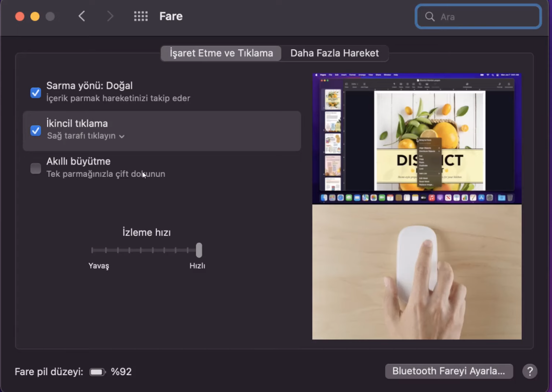Uncheck "Sarma yönü: Doğal"
This screenshot has width=552, height=392.
click(35, 93)
